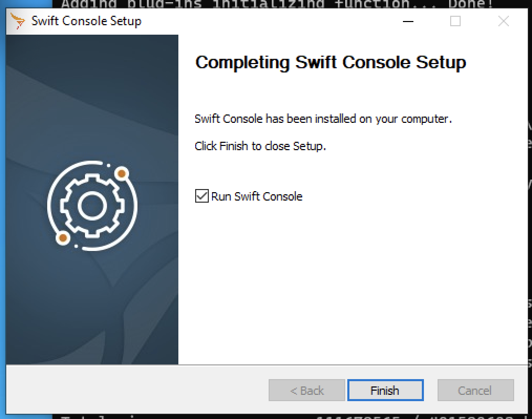This screenshot has height=419, width=532.
Task: Close the setup dialog with the X
Action: tap(504, 21)
